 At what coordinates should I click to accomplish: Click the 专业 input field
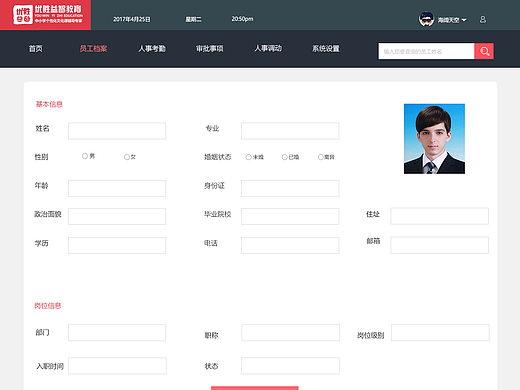click(290, 131)
